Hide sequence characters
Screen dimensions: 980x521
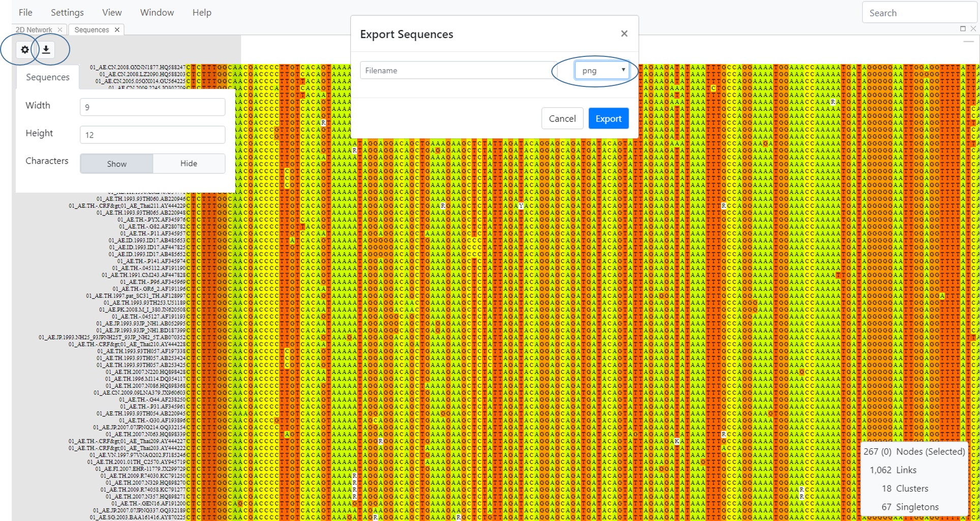tap(189, 164)
